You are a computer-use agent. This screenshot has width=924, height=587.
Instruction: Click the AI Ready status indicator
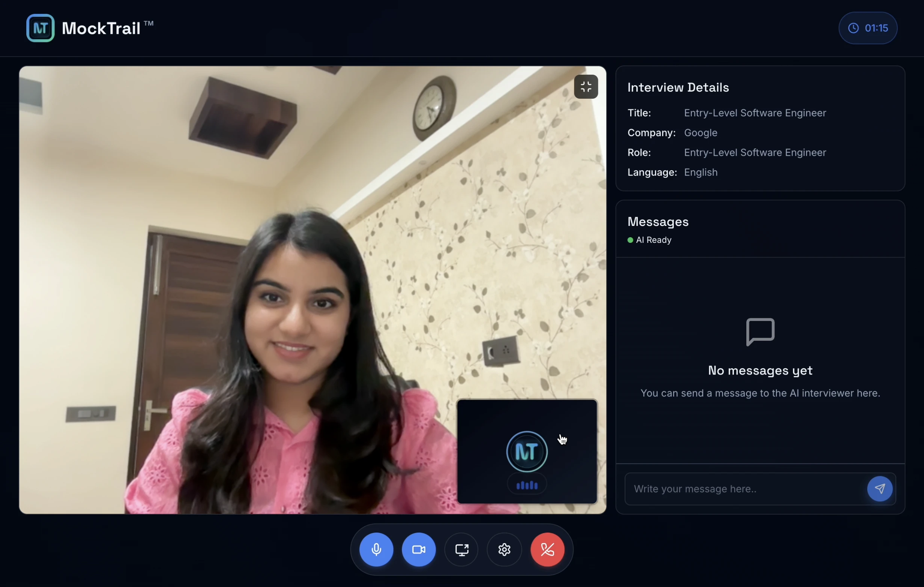[649, 240]
